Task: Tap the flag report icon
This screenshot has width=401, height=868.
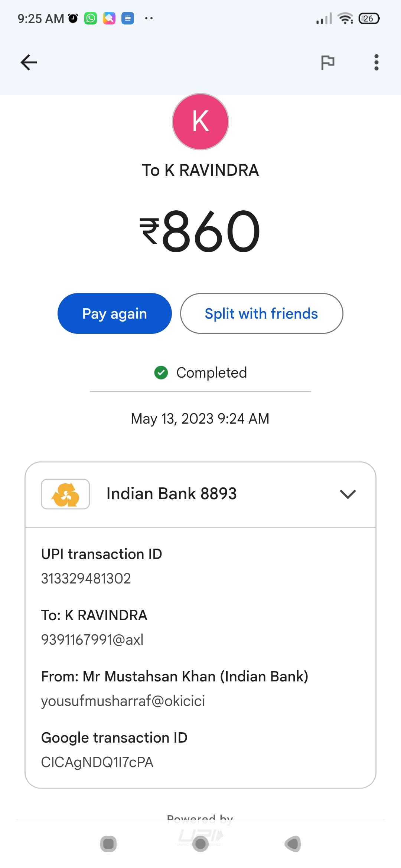Action: 327,62
